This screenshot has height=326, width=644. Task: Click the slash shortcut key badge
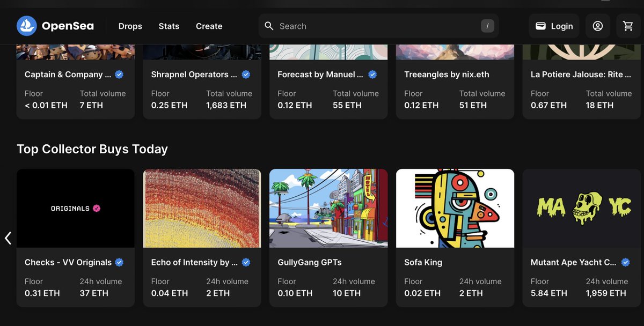click(x=487, y=26)
